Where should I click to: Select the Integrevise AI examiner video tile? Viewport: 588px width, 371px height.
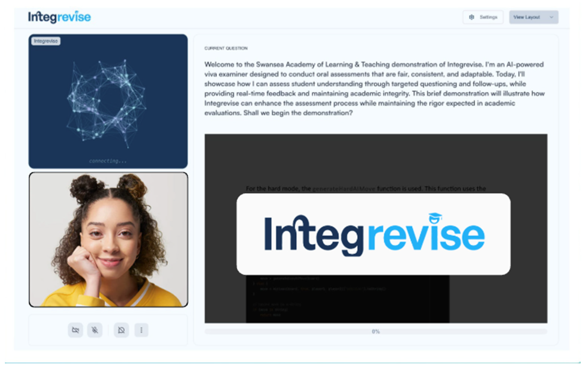point(108,101)
